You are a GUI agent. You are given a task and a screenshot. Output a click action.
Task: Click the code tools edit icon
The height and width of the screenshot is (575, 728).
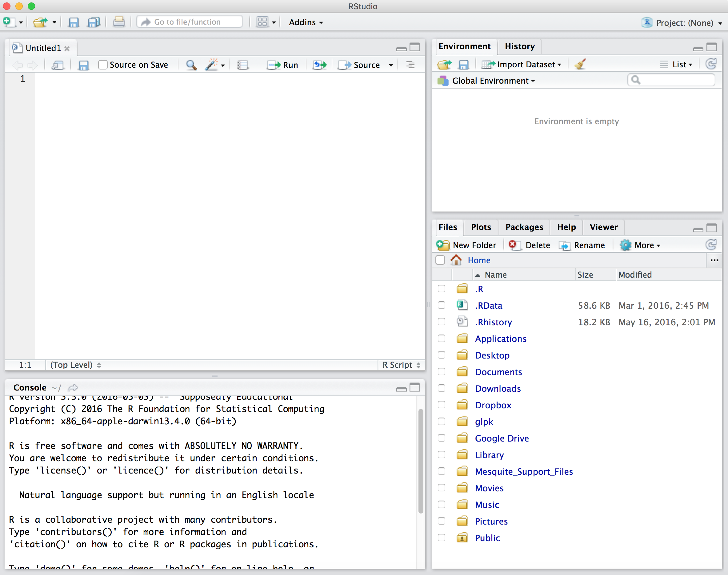pos(211,64)
